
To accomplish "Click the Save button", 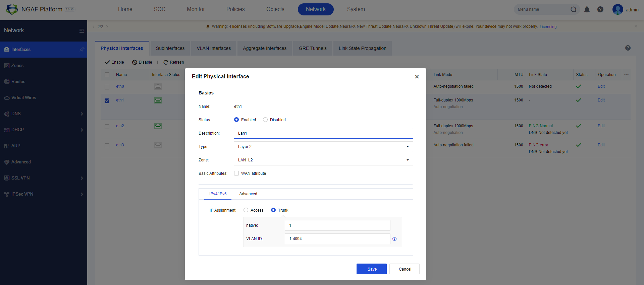I will (x=372, y=269).
